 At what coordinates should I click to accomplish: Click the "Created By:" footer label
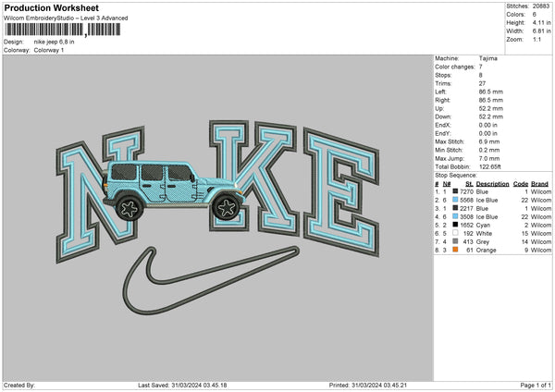coord(19,386)
